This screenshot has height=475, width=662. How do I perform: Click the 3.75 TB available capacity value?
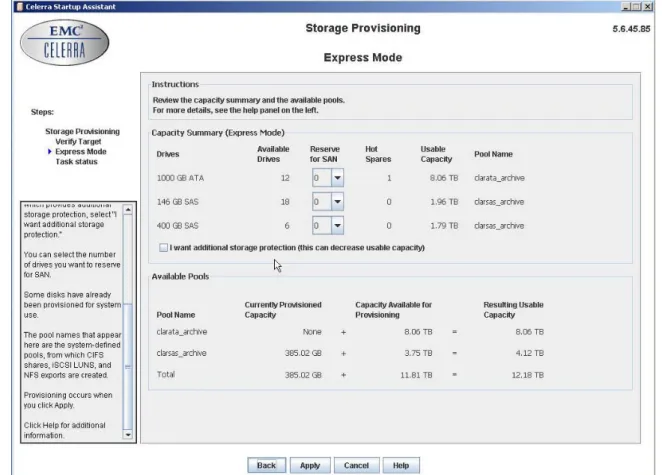point(418,353)
